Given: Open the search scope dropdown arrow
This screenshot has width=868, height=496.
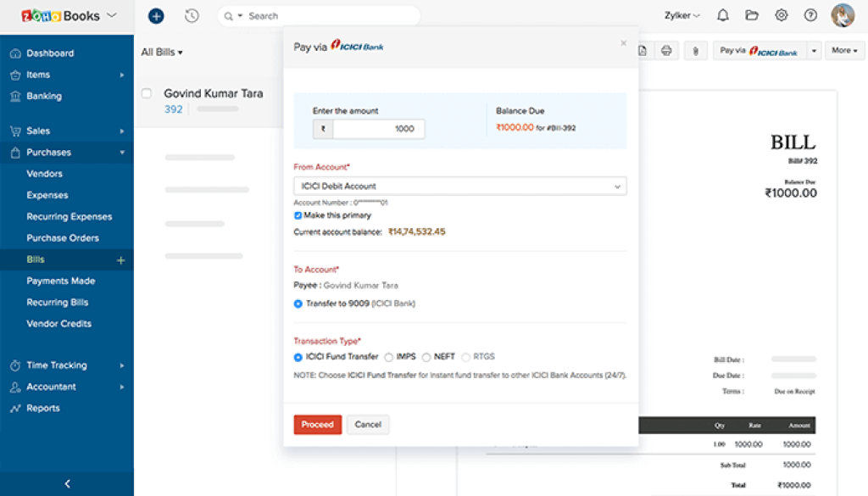Looking at the screenshot, I should 240,16.
